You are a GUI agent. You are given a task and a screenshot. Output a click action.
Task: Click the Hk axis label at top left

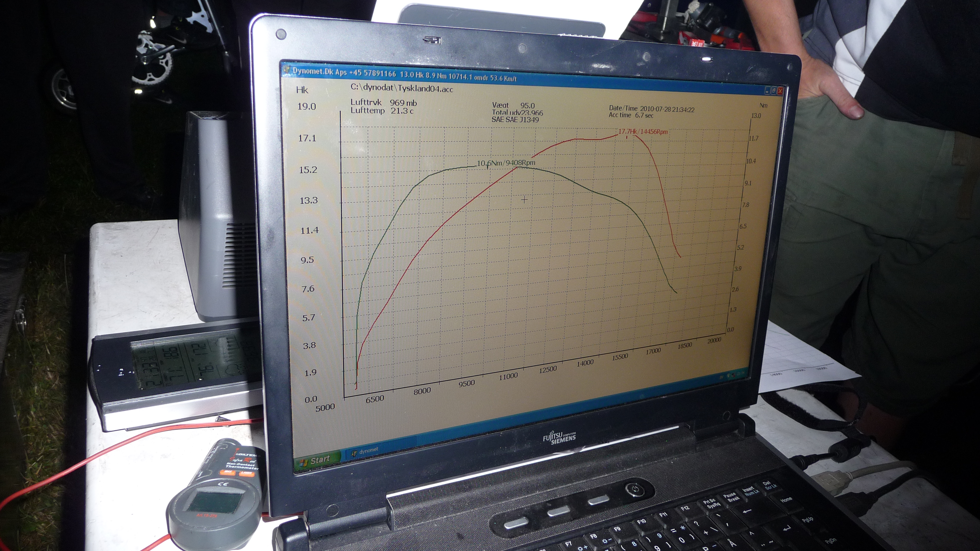[302, 90]
